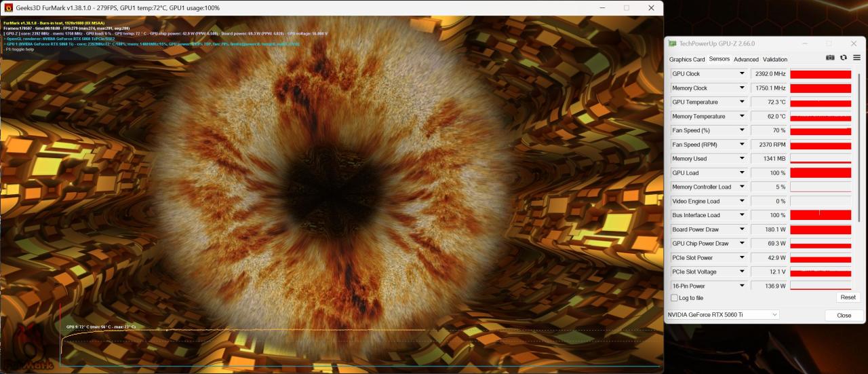This screenshot has width=868, height=374.
Task: Minimize the GPU-Z window
Action: 806,43
